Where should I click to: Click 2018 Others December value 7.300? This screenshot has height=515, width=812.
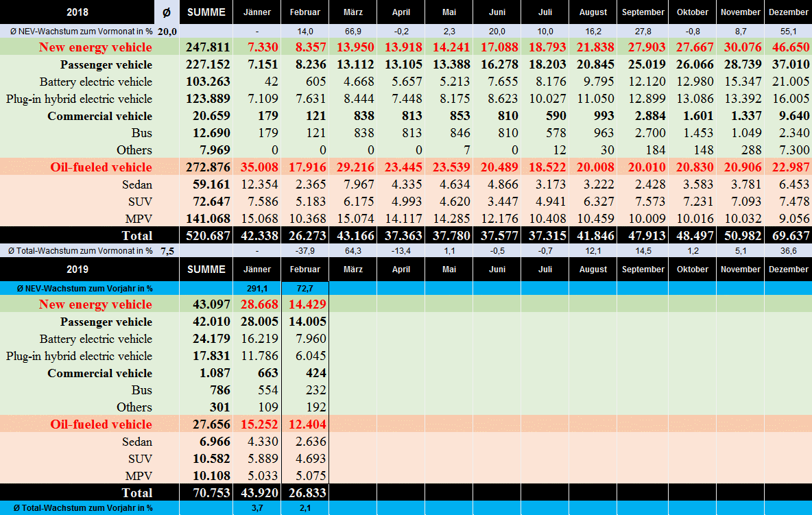click(x=794, y=150)
